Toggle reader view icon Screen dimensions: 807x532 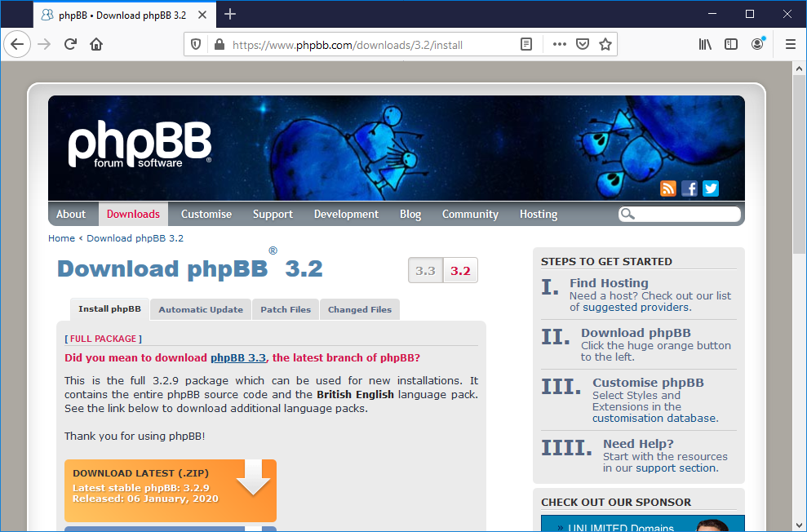pos(526,45)
